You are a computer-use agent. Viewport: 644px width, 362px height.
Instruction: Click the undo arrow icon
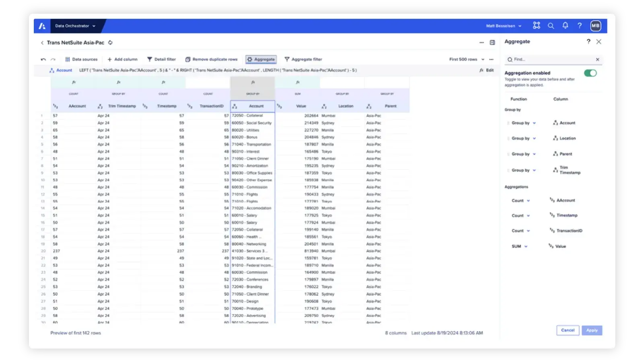click(43, 59)
